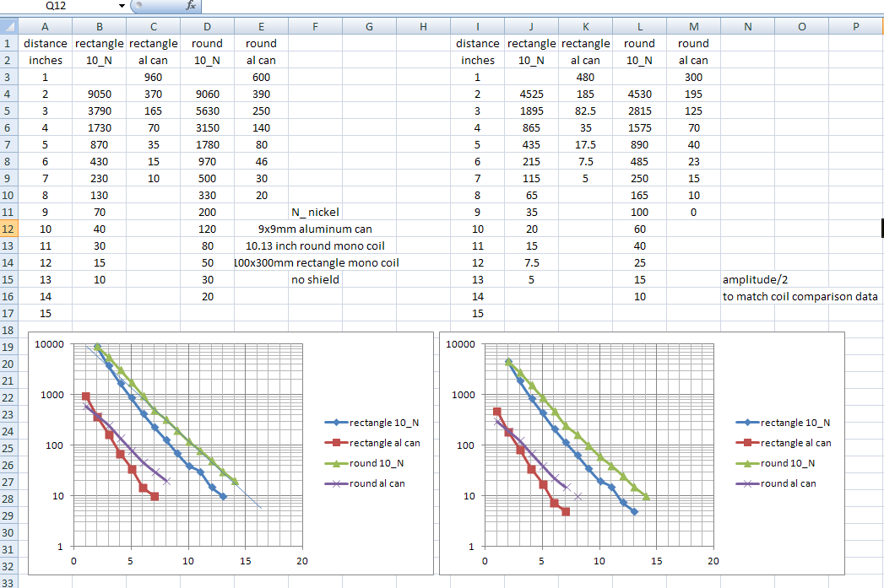Click the Insert Function fx icon
This screenshot has width=884, height=588.
click(x=191, y=6)
